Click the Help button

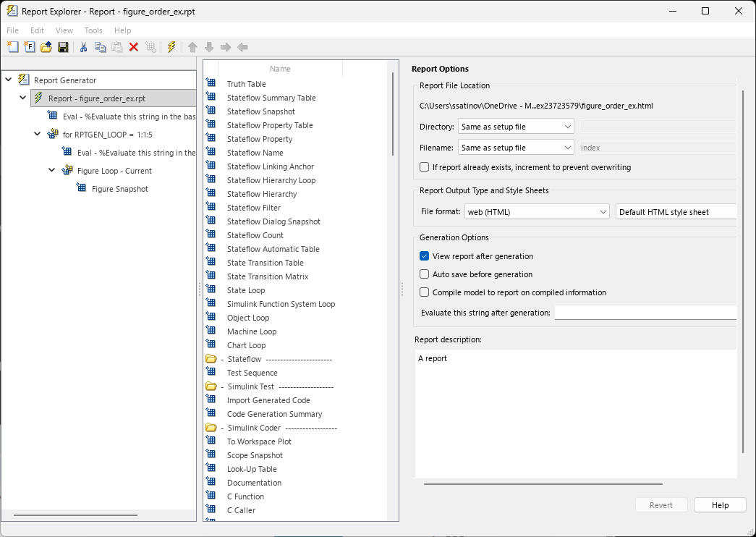click(x=719, y=504)
